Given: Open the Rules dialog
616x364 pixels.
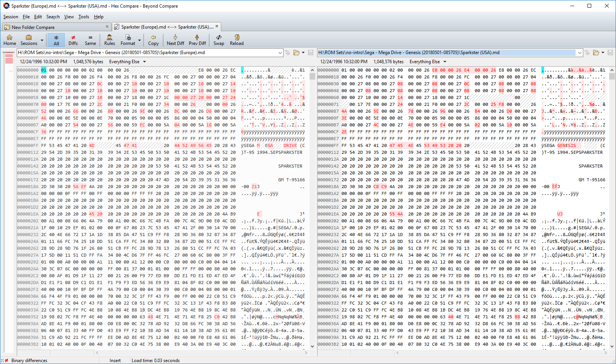Looking at the screenshot, I should coord(110,40).
